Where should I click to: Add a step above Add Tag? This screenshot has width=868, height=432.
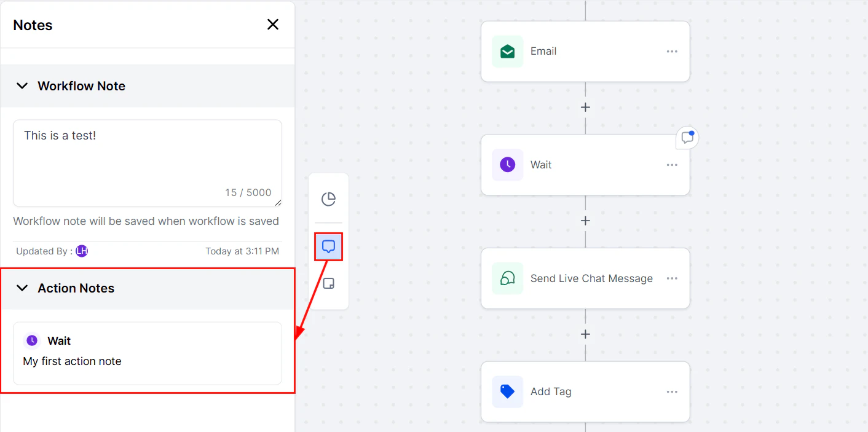click(585, 334)
